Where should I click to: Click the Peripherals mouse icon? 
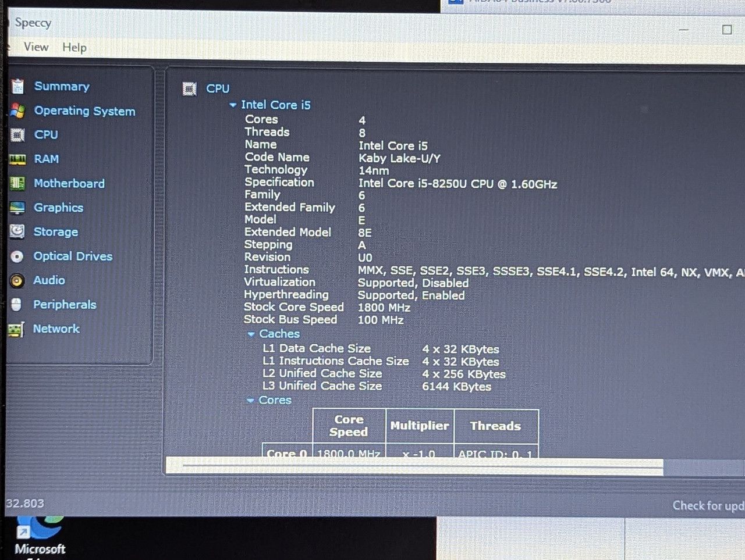(x=17, y=305)
